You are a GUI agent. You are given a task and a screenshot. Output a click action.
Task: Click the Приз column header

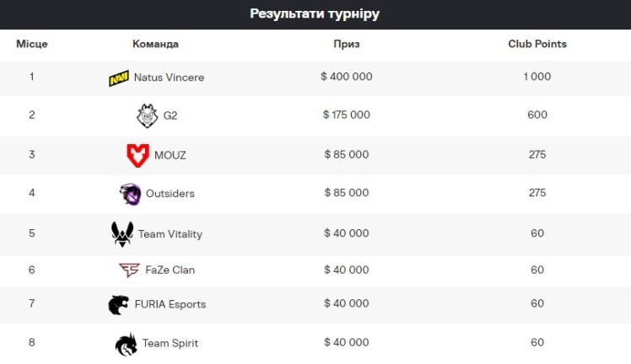[x=346, y=44]
